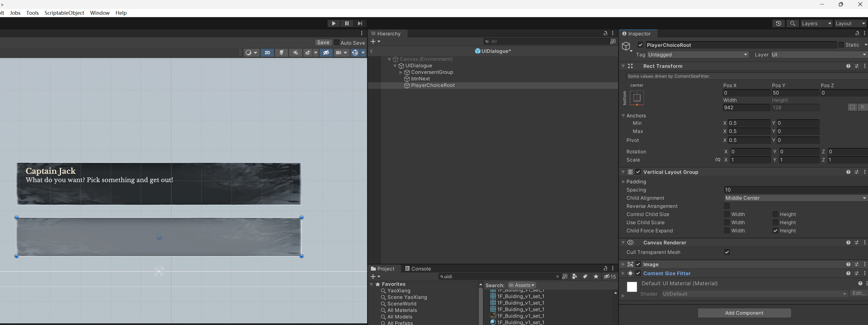Screen dimensions: 868x325
Task: Click the undo history icon near Layers
Action: (778, 23)
